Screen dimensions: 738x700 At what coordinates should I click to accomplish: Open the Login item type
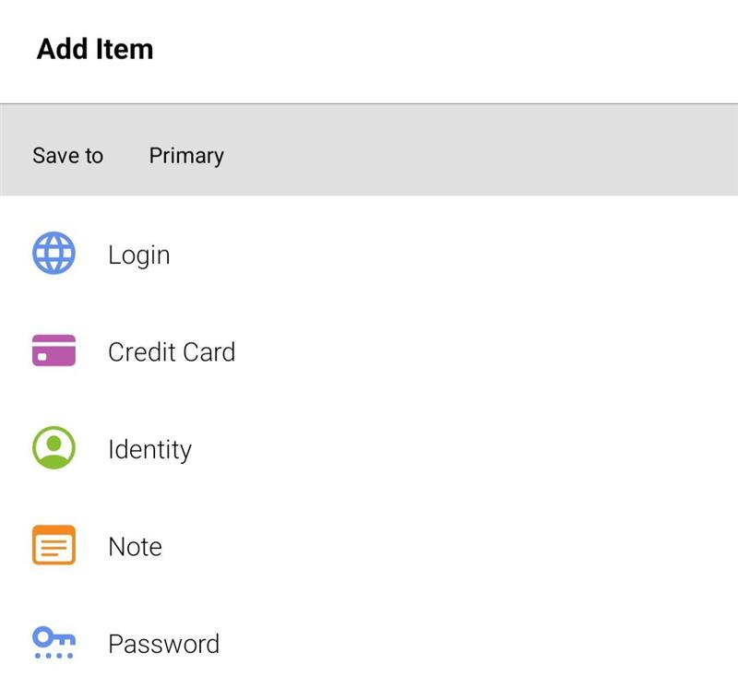[139, 255]
